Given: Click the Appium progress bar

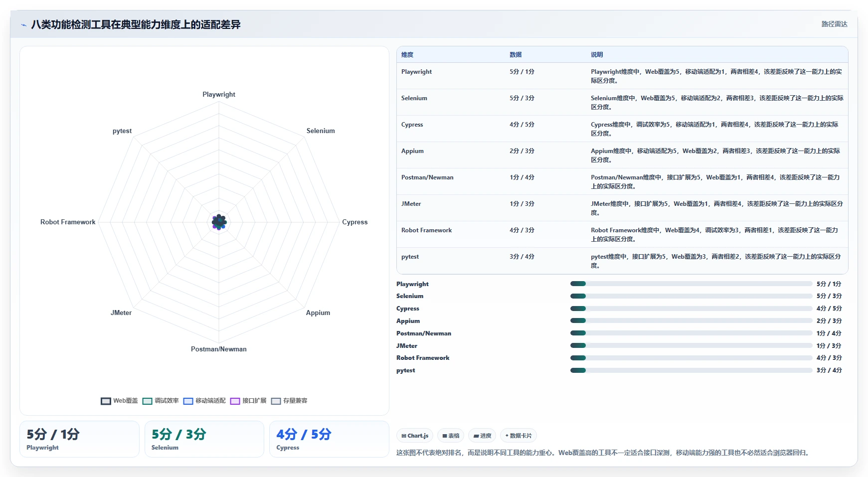Looking at the screenshot, I should (692, 321).
